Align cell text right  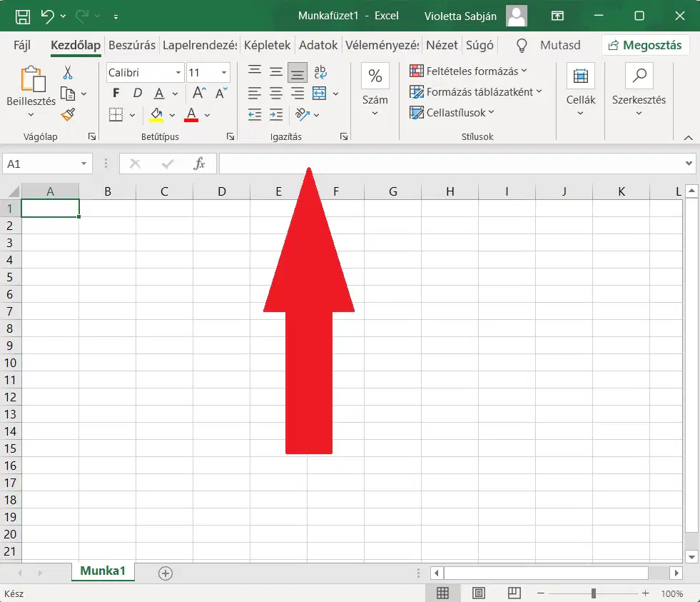[298, 94]
